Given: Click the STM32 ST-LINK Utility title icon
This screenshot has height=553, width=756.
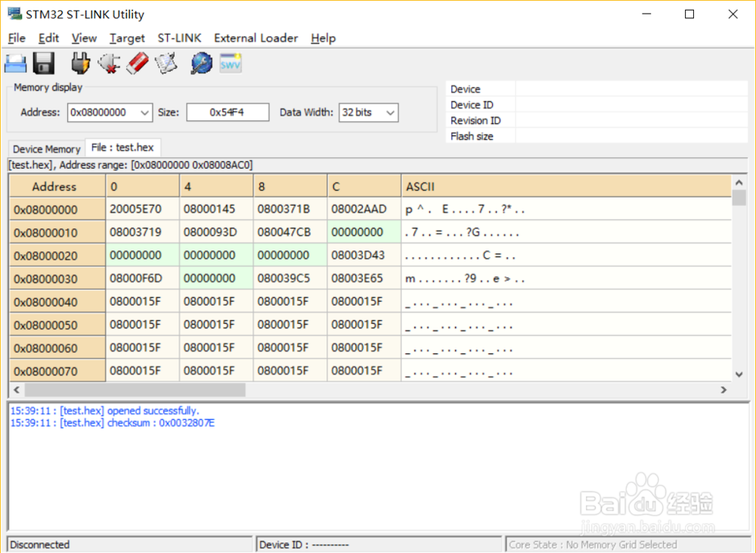Looking at the screenshot, I should pos(15,14).
